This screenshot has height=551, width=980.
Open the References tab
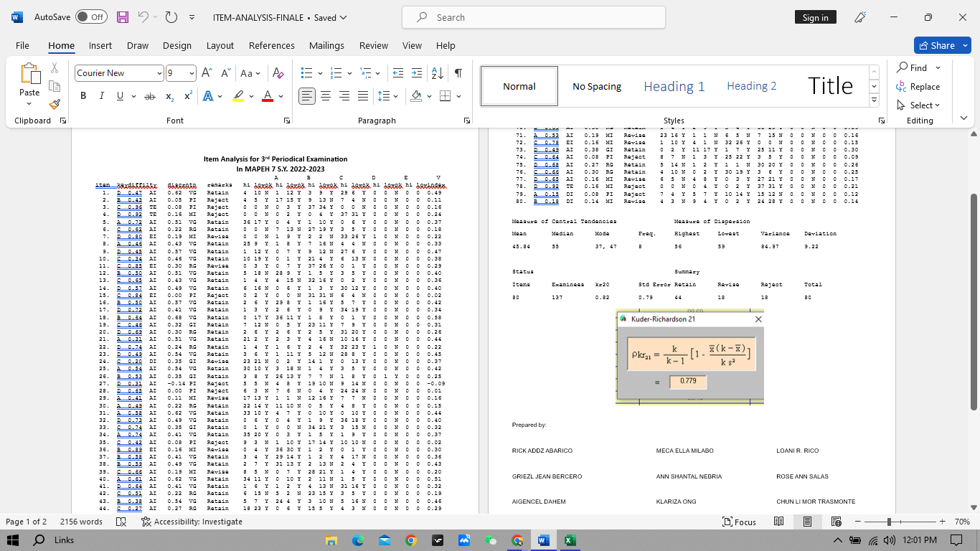pyautogui.click(x=272, y=45)
